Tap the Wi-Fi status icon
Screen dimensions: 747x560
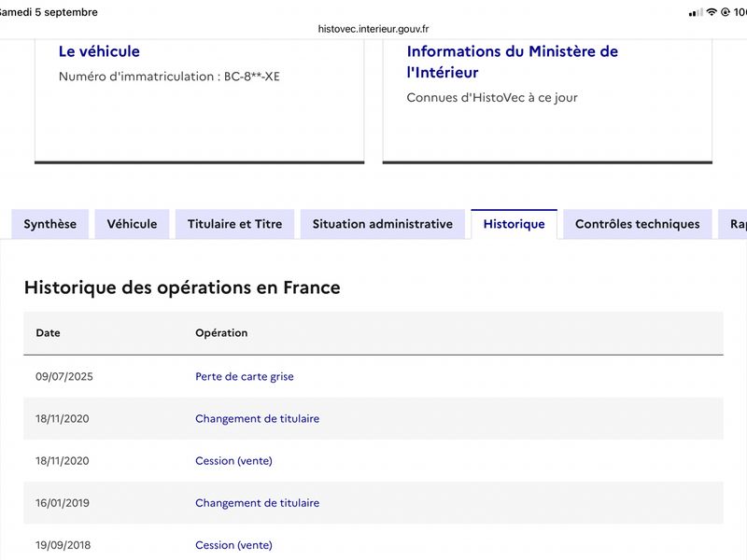click(x=712, y=12)
